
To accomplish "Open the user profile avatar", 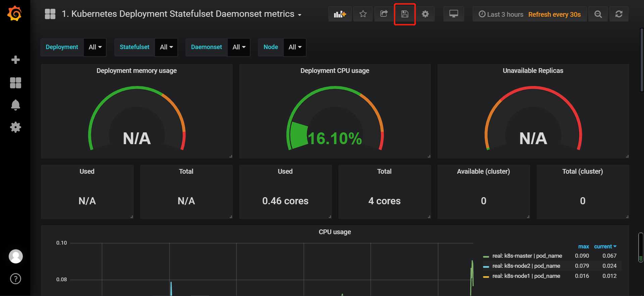I will click(15, 256).
